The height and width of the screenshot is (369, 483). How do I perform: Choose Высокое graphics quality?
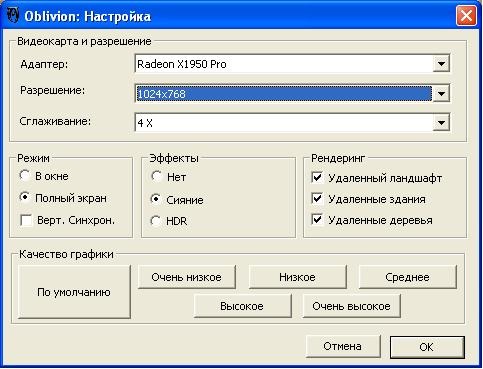click(242, 306)
